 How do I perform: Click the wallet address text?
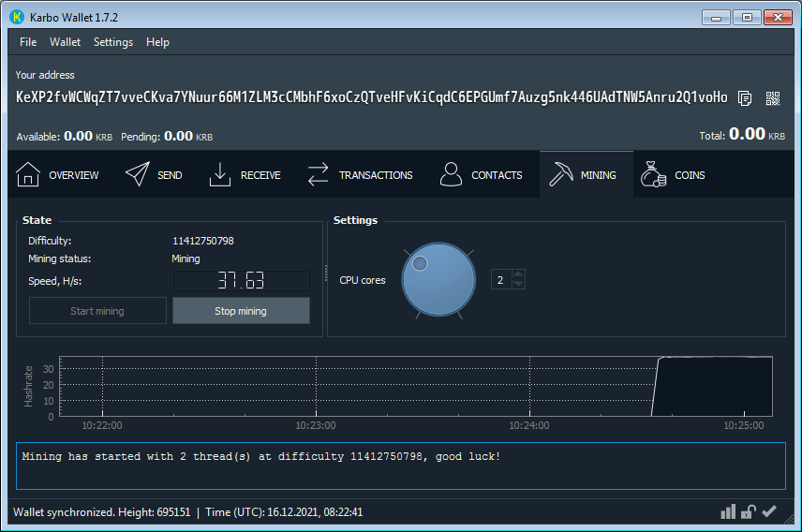[371, 97]
